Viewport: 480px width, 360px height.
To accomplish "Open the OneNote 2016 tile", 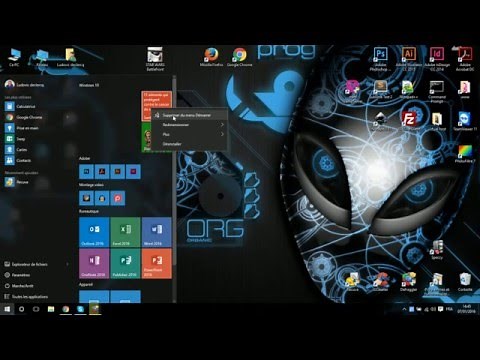I will (x=94, y=263).
